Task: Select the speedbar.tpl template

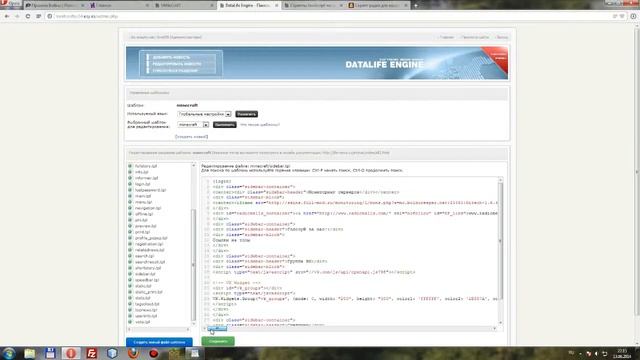Action: click(x=147, y=280)
